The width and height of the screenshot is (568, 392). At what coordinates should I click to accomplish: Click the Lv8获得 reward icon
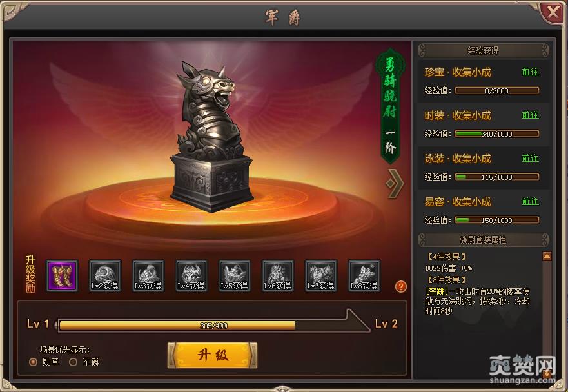point(364,276)
